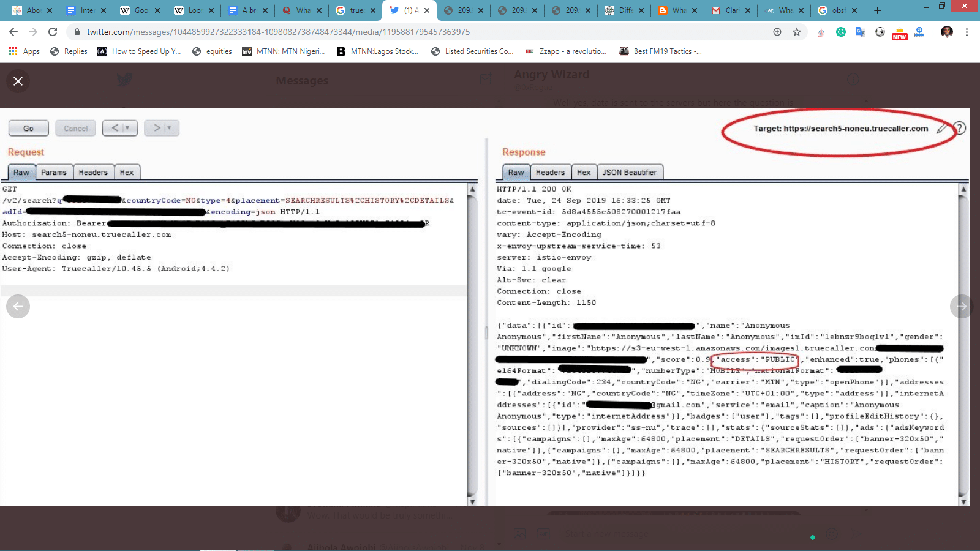Click the Go button in the screenshot
This screenshot has width=980, height=551.
pyautogui.click(x=28, y=128)
